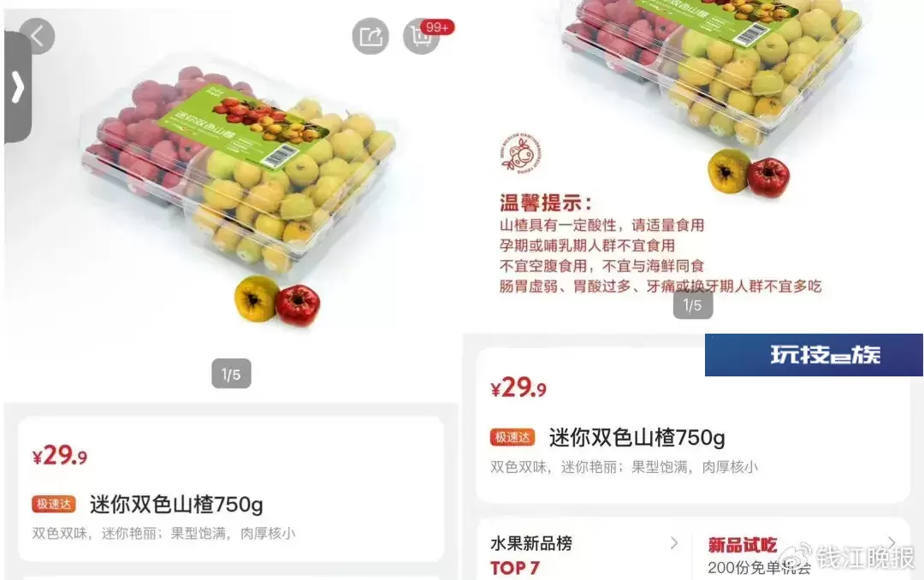Click the right ¥29.9 price
Viewport: 924px width, 580px height.
pyautogui.click(x=518, y=388)
